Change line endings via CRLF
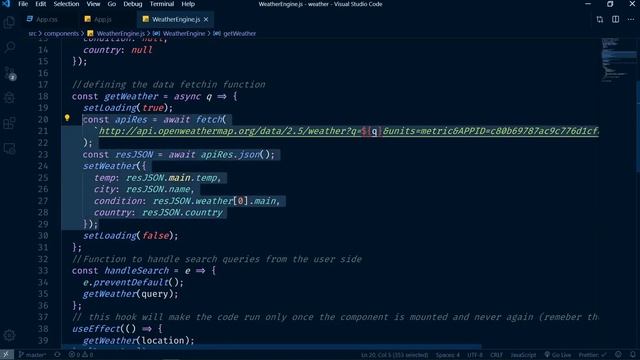The image size is (640, 360). tap(496, 355)
